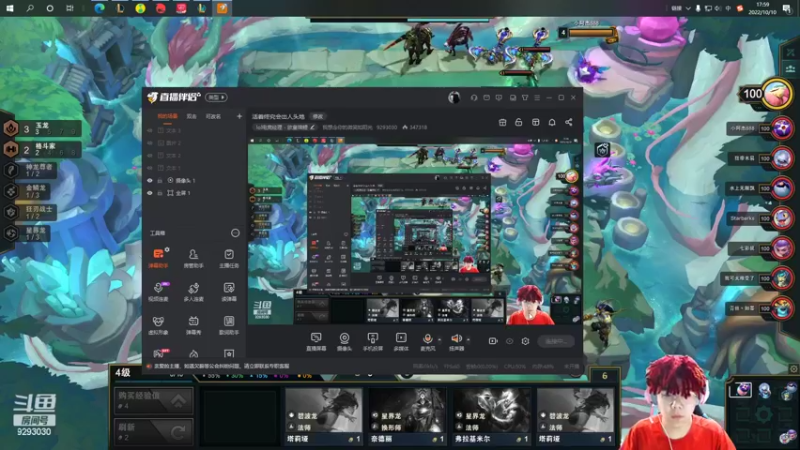This screenshot has width=800, height=450.
Task: Open the 视频连麦 video co-stream tool
Action: point(158,292)
